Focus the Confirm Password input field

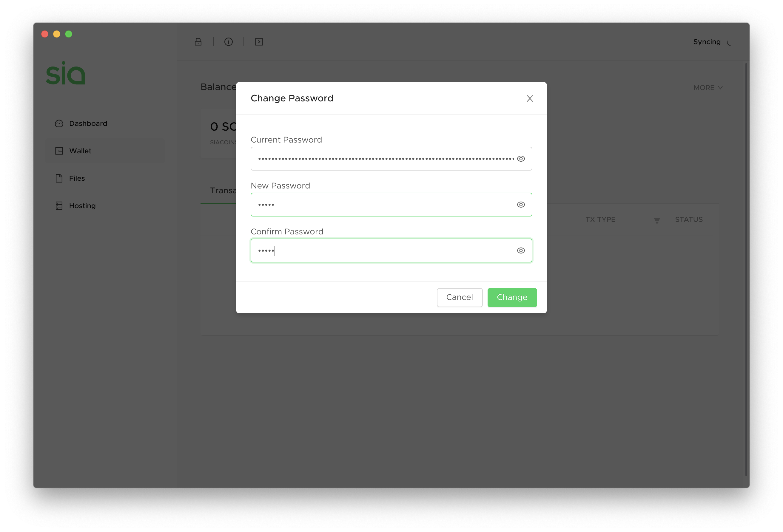391,250
